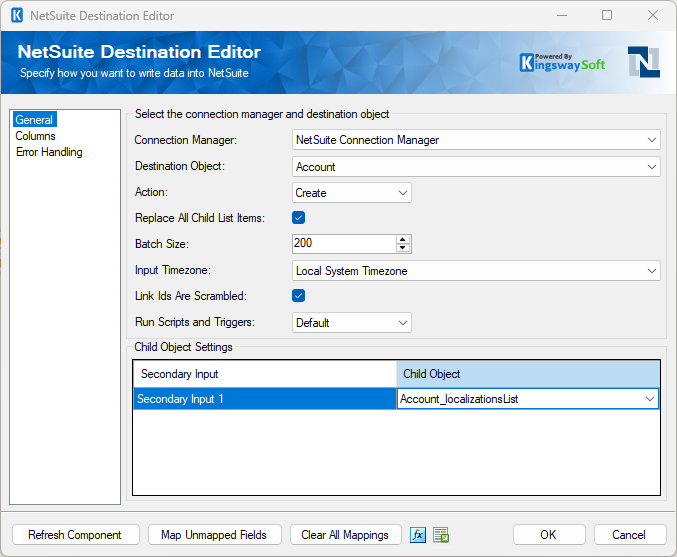Confirm with the OK button
This screenshot has width=677, height=557.
(549, 535)
